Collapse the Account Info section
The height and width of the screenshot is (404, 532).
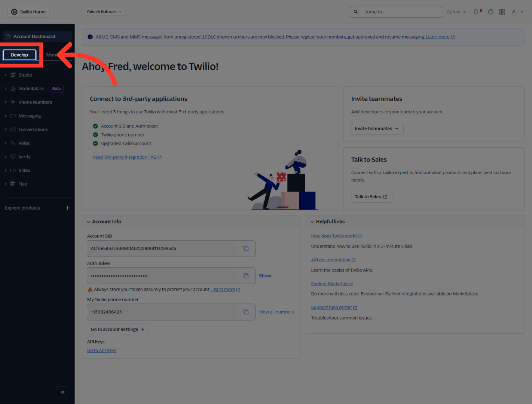(88, 222)
